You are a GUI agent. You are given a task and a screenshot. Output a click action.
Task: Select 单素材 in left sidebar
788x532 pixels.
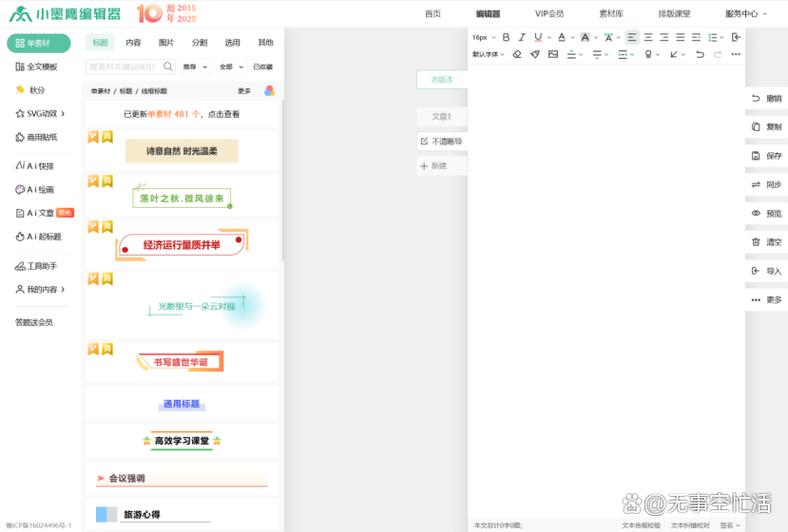(39, 43)
